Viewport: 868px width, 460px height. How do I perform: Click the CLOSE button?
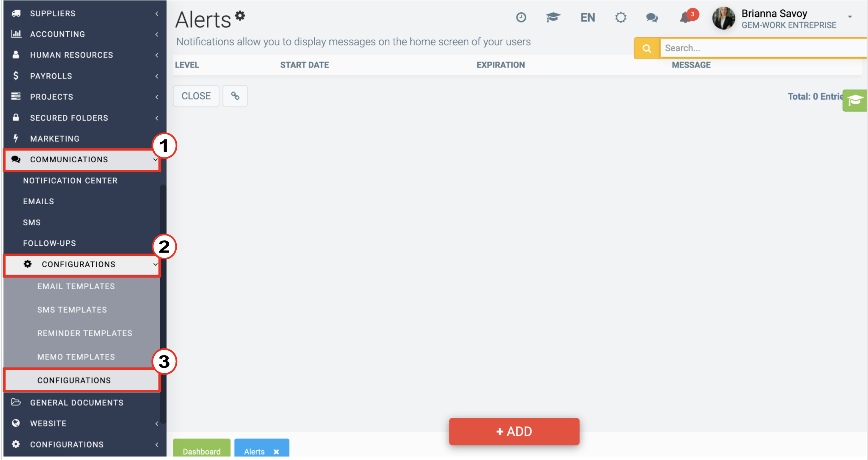click(x=196, y=96)
